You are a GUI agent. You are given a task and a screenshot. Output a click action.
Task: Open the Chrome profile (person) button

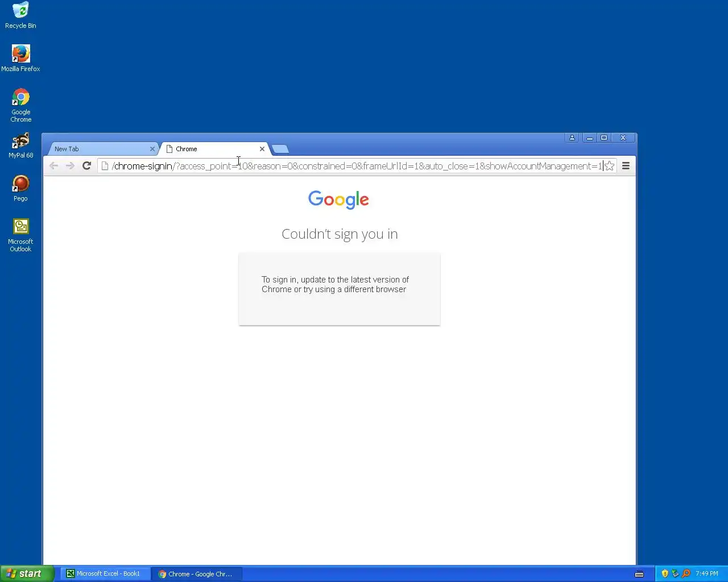(572, 138)
